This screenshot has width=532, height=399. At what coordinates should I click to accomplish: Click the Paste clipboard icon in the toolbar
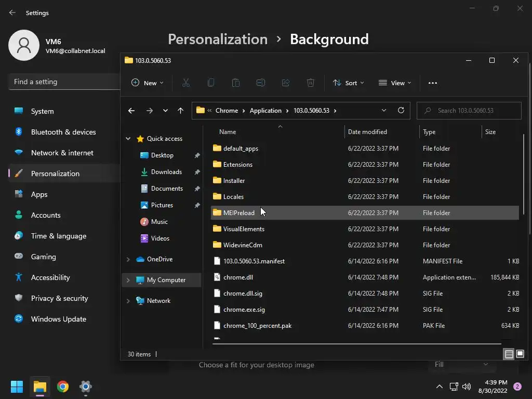(x=236, y=83)
